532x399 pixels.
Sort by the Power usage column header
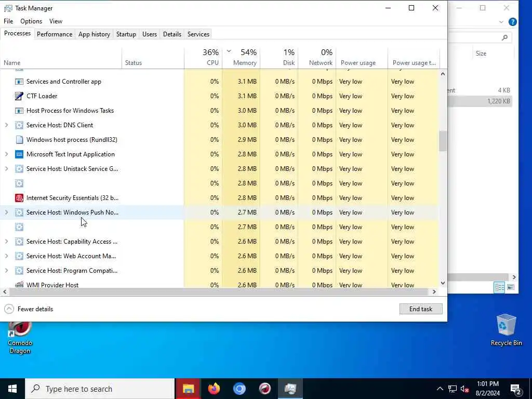362,58
